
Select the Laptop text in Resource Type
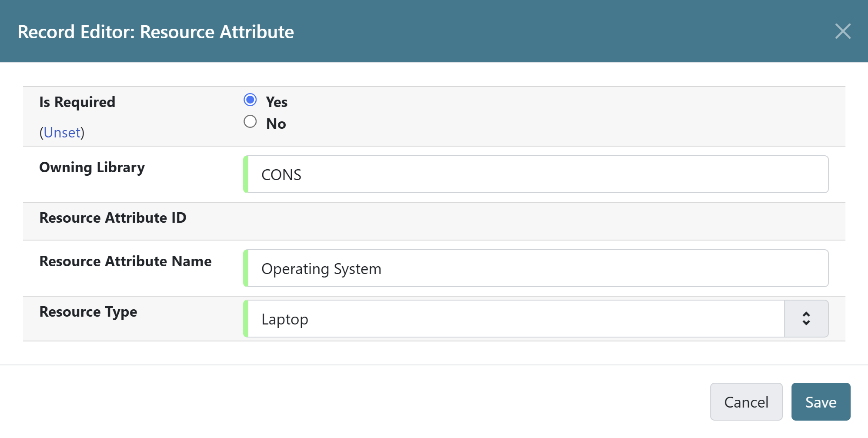pyautogui.click(x=284, y=319)
